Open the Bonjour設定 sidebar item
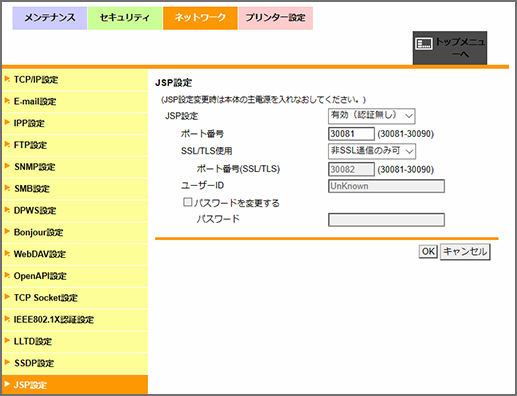 coord(75,232)
